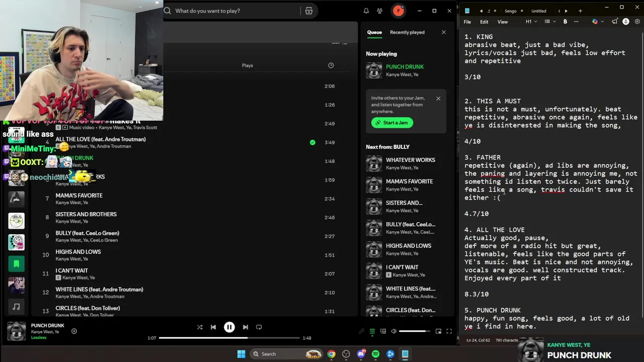Switch to Recently played tab

click(407, 32)
